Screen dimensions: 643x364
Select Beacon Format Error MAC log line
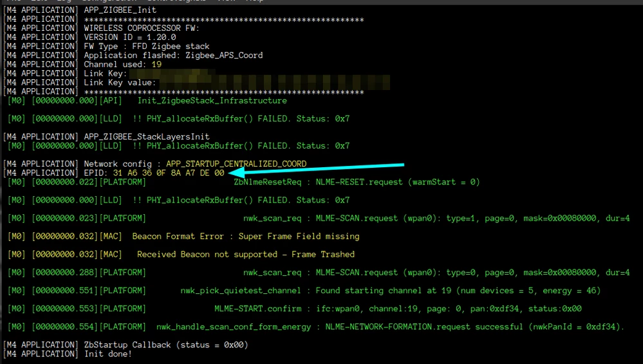click(183, 237)
